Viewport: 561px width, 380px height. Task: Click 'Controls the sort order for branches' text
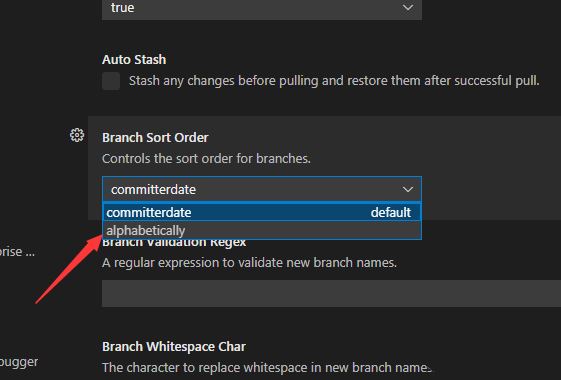tap(206, 159)
